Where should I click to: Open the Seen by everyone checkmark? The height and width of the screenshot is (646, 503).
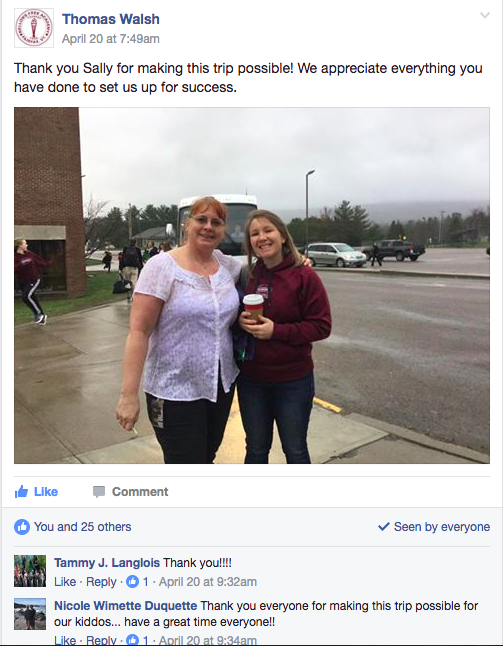(434, 527)
